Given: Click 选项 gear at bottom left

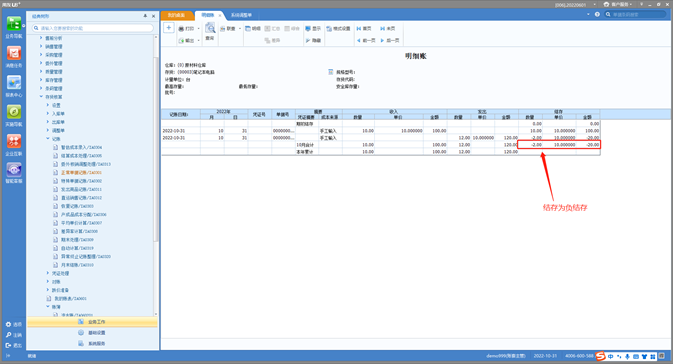Looking at the screenshot, I should (14, 324).
